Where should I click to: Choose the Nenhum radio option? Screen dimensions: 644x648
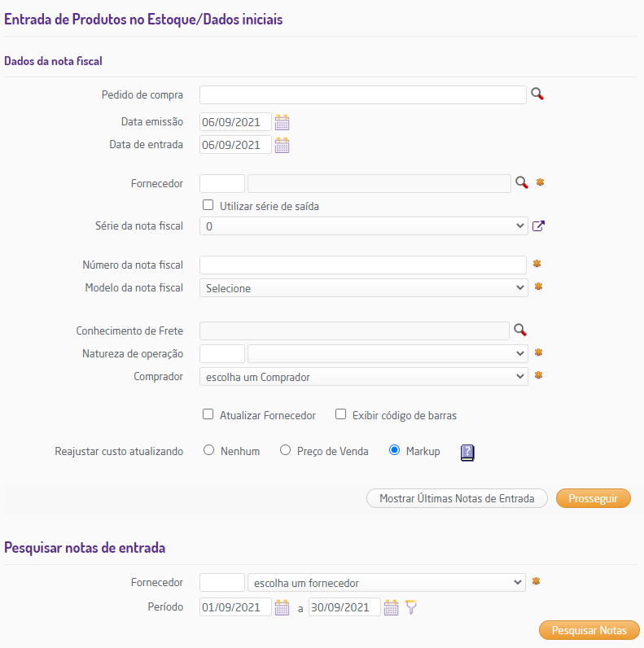tap(209, 450)
